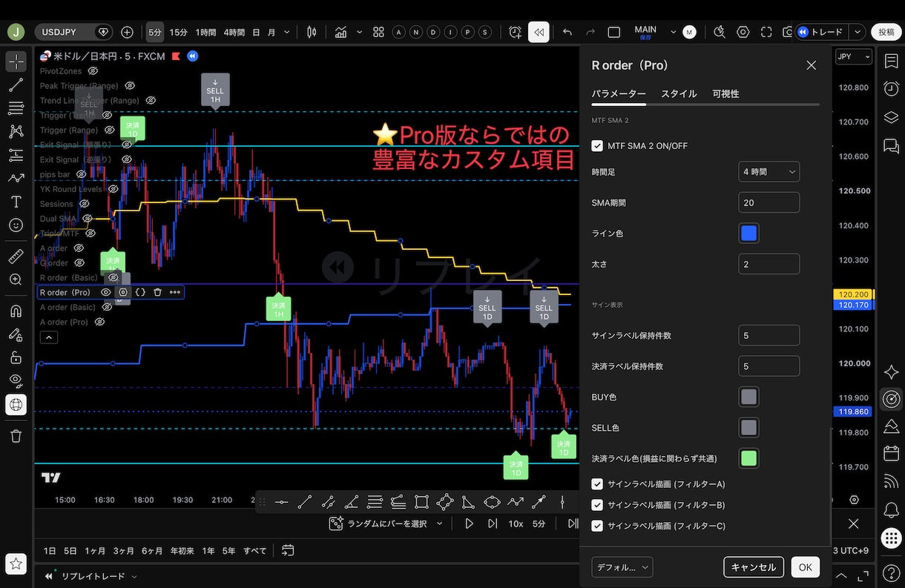Activate the magnet snap tool
The width and height of the screenshot is (905, 588).
click(16, 311)
